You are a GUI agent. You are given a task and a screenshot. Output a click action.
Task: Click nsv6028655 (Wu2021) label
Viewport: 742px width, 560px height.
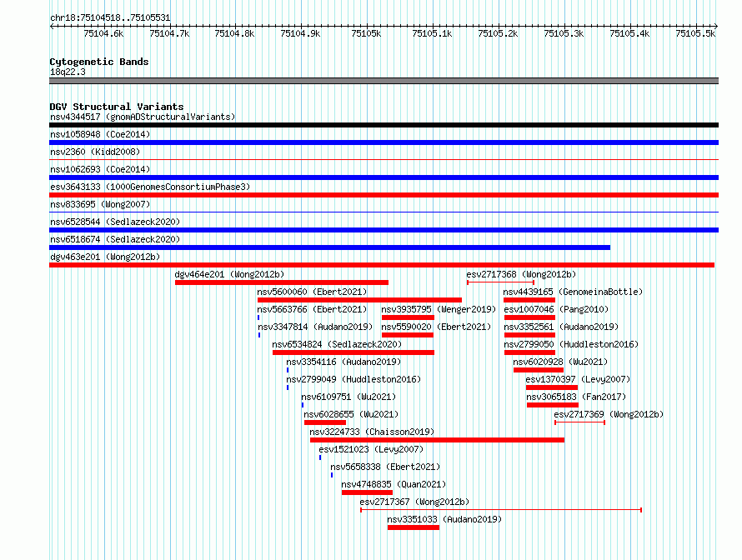coord(351,414)
